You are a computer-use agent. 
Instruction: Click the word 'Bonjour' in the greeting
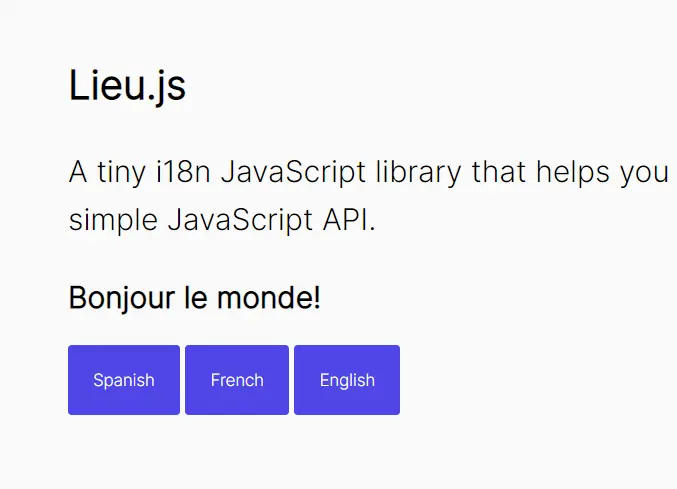pos(122,298)
